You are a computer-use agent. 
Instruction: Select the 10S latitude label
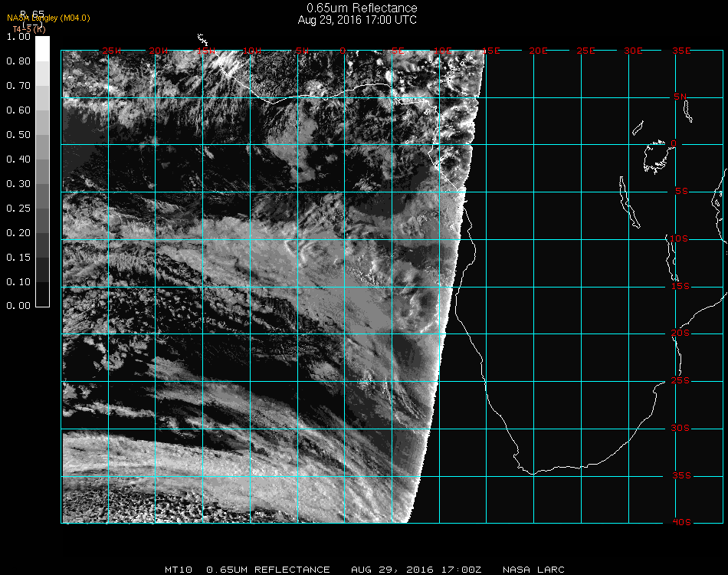(x=679, y=238)
